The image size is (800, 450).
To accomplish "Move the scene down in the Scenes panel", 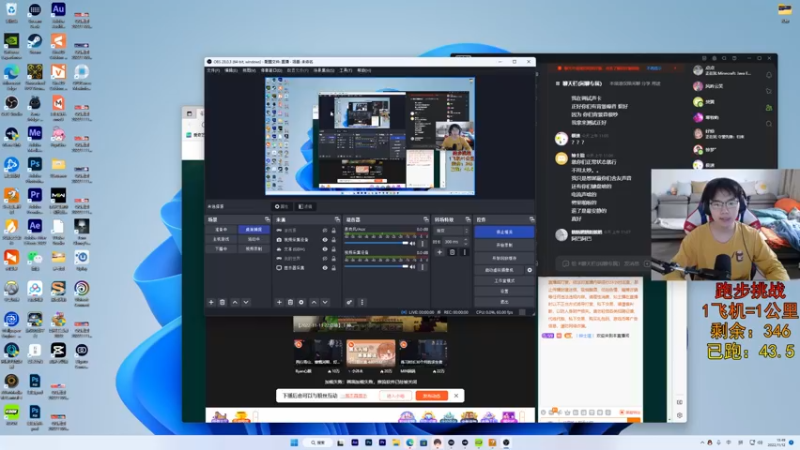I will [246, 302].
